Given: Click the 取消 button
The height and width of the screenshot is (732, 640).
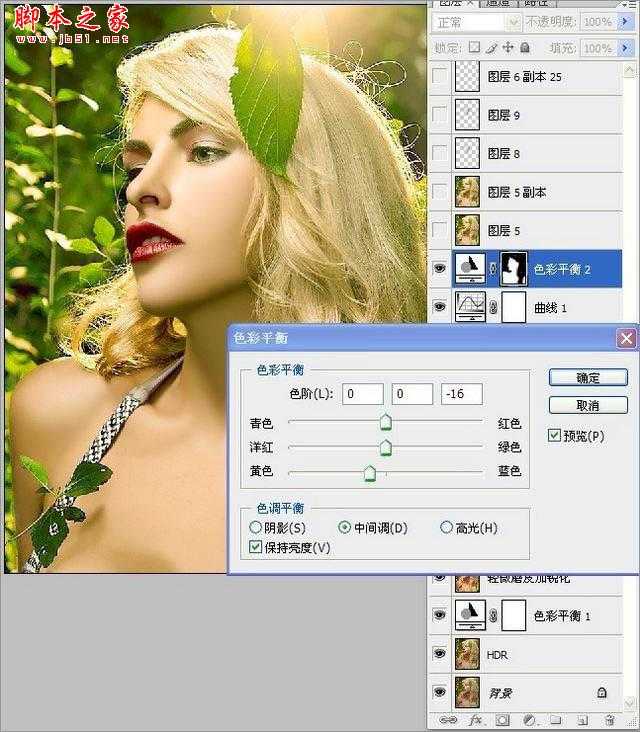Looking at the screenshot, I should [x=588, y=405].
